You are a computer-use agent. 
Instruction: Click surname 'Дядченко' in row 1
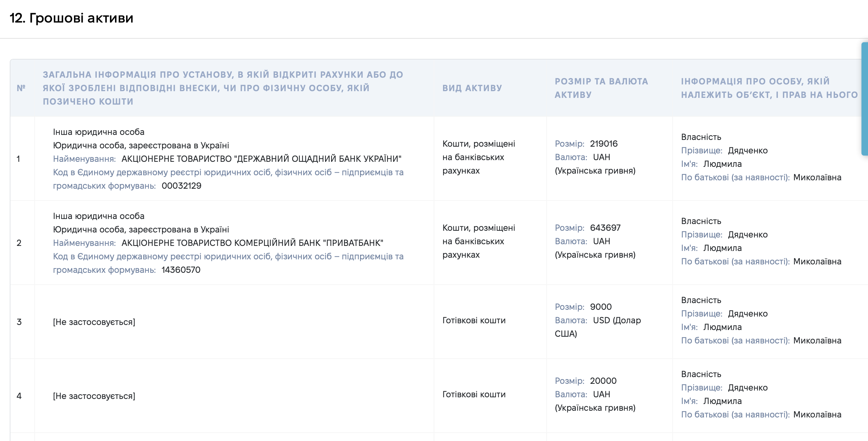(x=747, y=150)
